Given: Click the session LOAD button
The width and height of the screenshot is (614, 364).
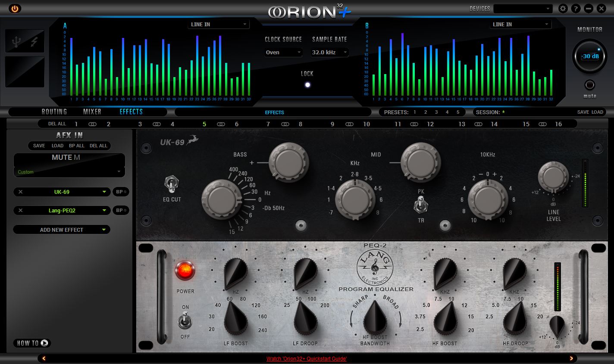Looking at the screenshot, I should coord(597,112).
